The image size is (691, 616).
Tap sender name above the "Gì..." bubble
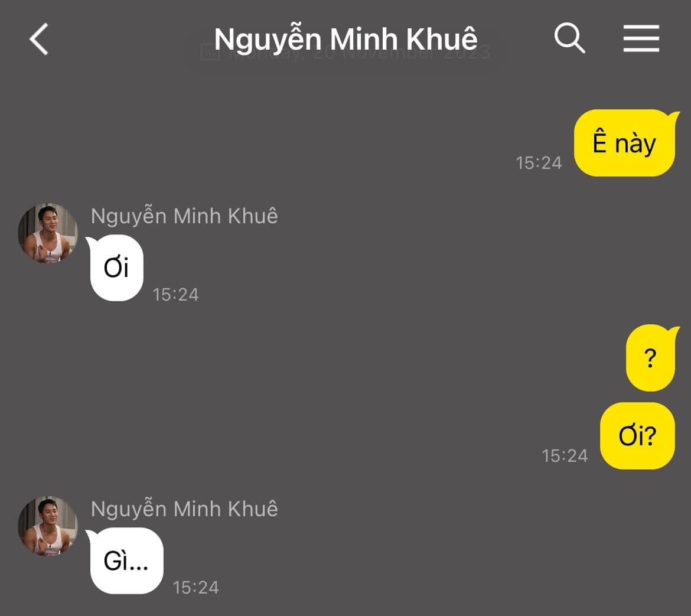click(x=184, y=509)
